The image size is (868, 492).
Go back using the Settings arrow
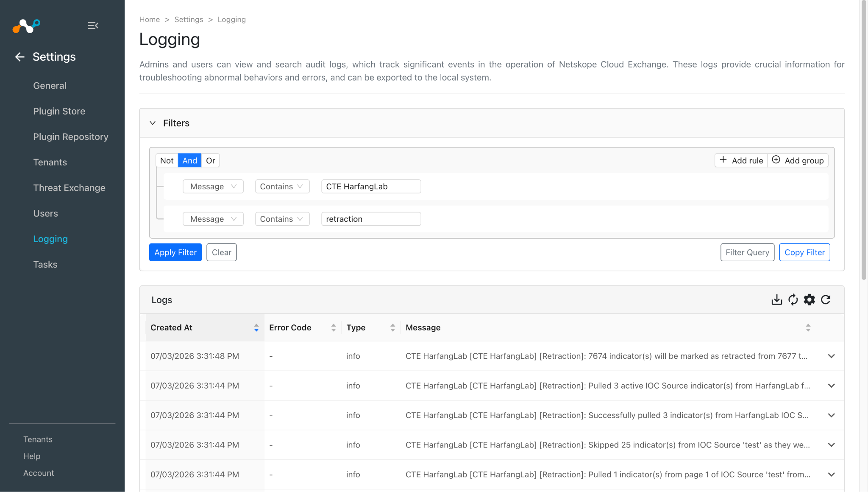[19, 57]
